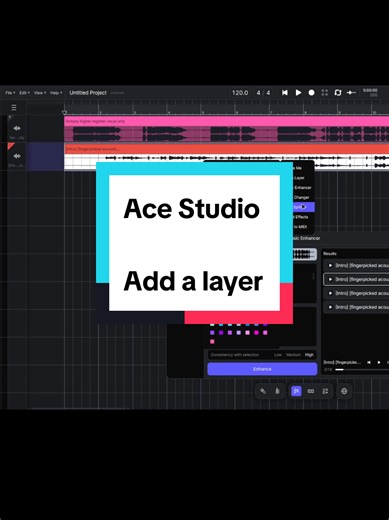Click the globe icon in the bottom toolbar
The width and height of the screenshot is (389, 520).
[344, 391]
